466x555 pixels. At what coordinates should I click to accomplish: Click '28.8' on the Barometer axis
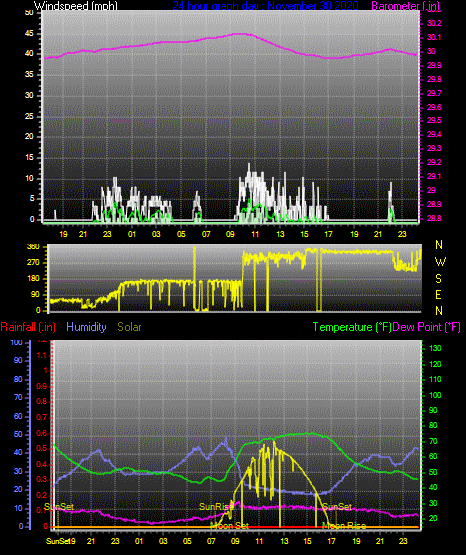[x=434, y=218]
